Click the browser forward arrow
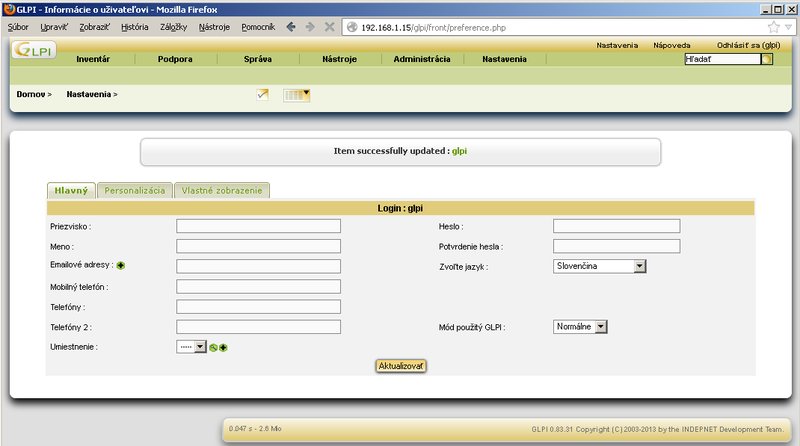Image resolution: width=800 pixels, height=446 pixels. point(310,26)
